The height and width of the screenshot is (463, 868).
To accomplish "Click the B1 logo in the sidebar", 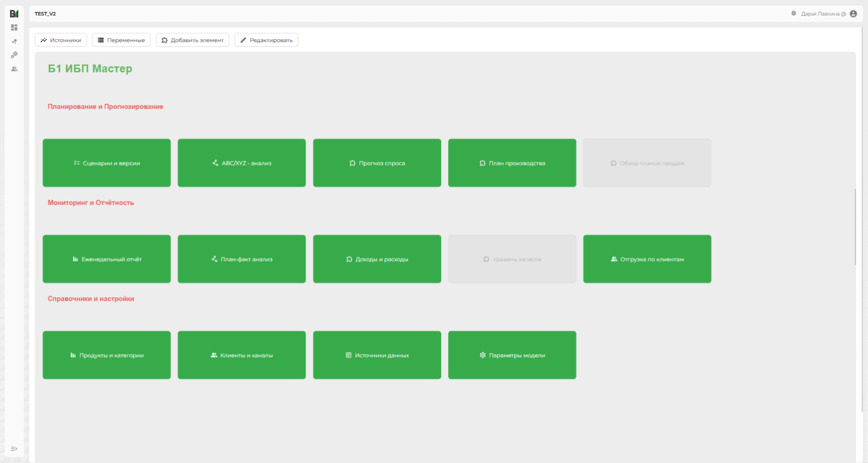I will click(14, 14).
